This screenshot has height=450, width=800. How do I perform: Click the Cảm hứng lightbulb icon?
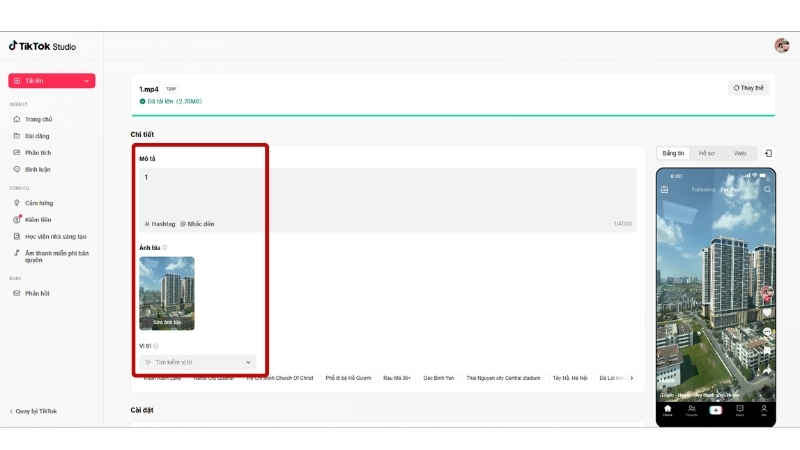pos(17,203)
